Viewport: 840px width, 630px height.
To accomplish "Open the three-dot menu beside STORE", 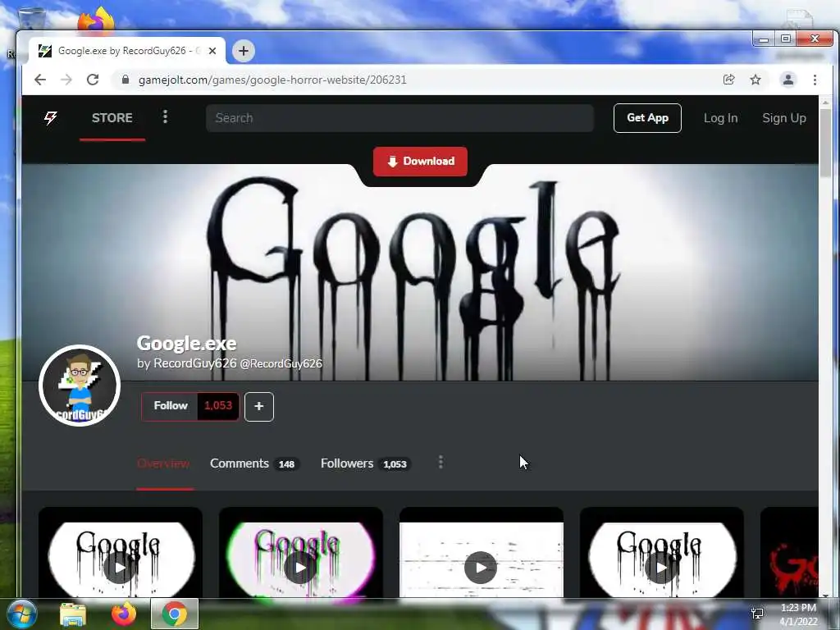I will click(165, 116).
